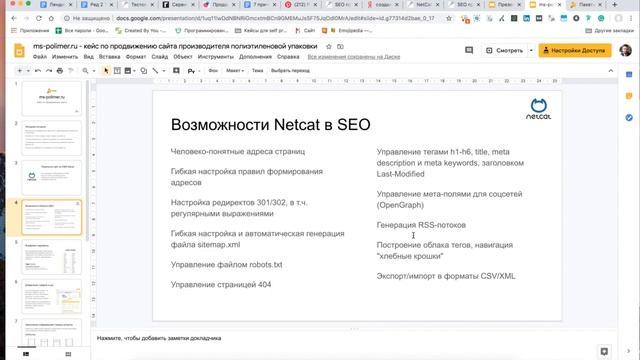The height and width of the screenshot is (360, 640).
Task: Open Google Keep side panel
Action: pos(629,96)
